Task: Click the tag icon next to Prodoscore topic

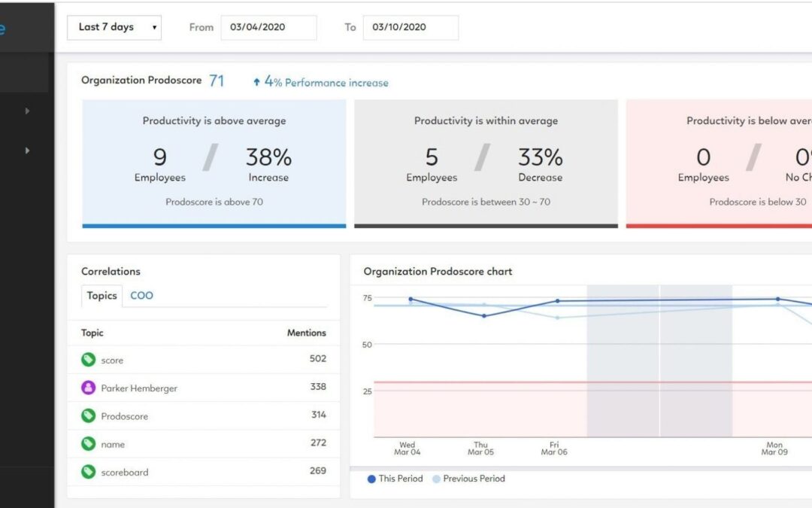Action: point(89,416)
